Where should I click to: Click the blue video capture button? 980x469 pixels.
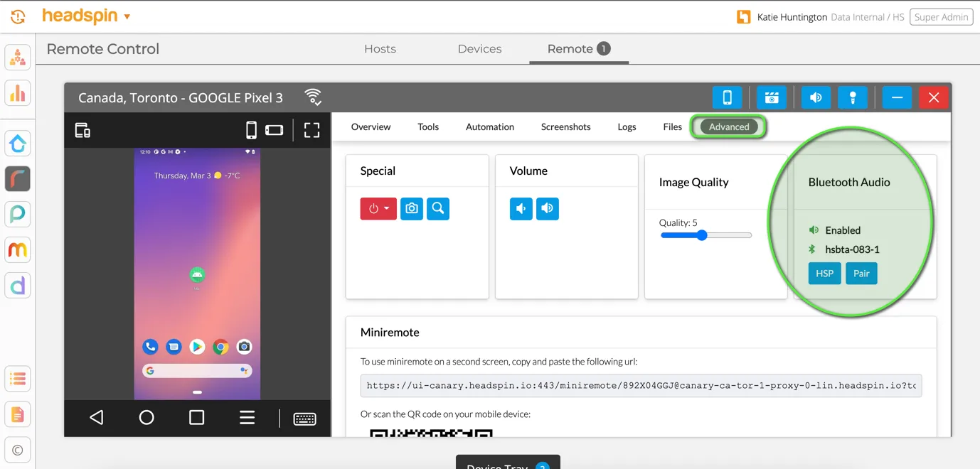pyautogui.click(x=771, y=97)
